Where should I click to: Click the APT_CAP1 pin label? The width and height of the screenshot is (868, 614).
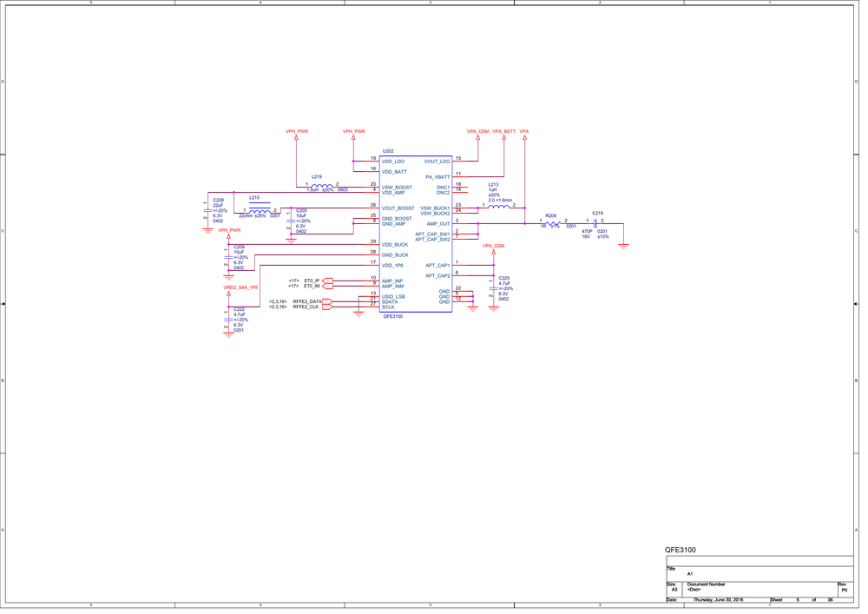pyautogui.click(x=437, y=266)
